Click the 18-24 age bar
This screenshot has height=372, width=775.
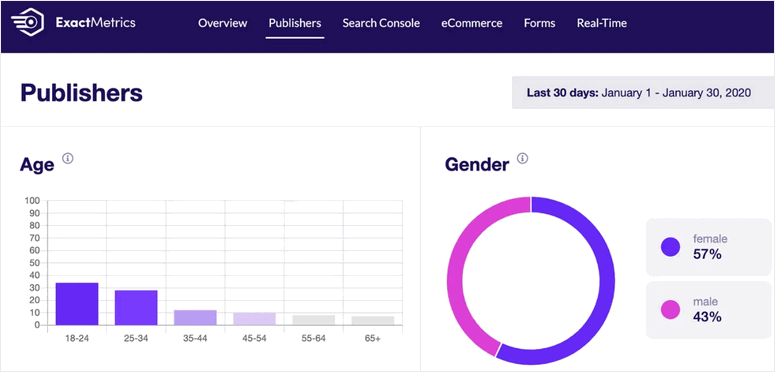(x=77, y=304)
